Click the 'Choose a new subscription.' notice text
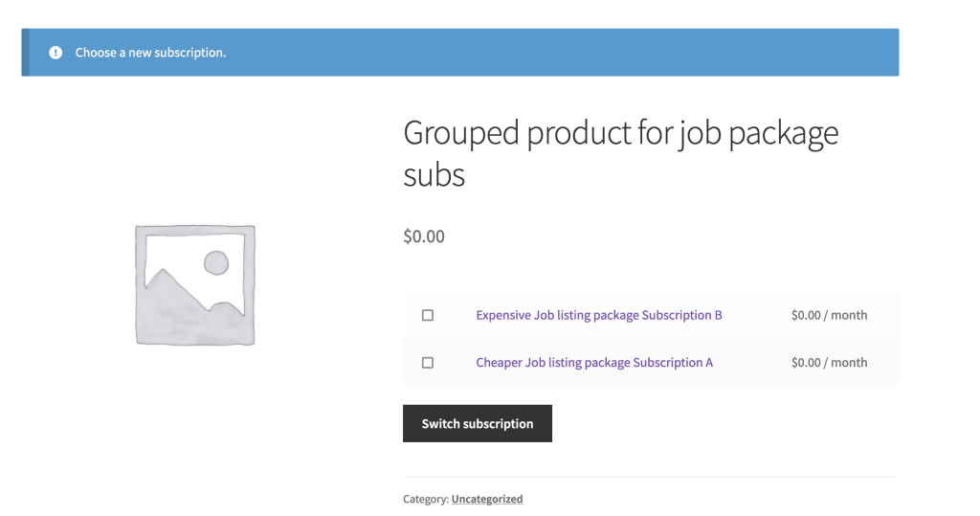The image size is (980, 516). (x=150, y=53)
